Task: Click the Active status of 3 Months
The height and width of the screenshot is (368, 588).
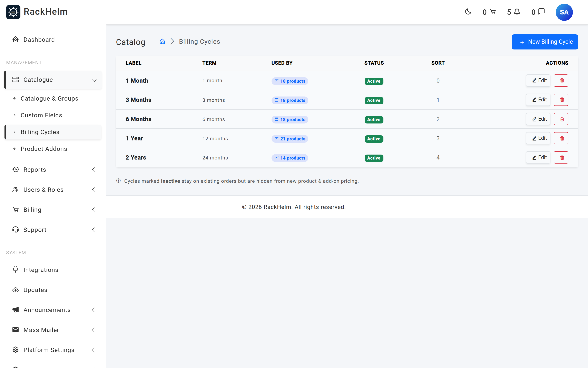Action: point(374,100)
